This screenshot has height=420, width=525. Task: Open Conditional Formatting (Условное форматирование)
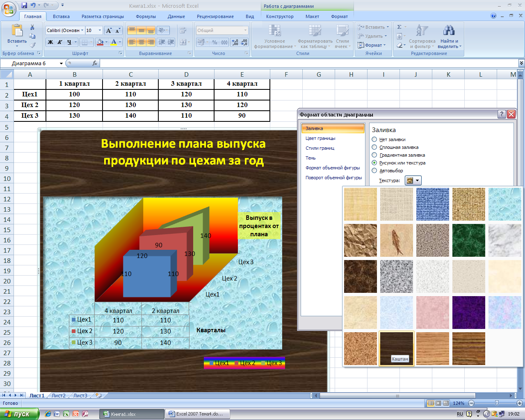(274, 37)
